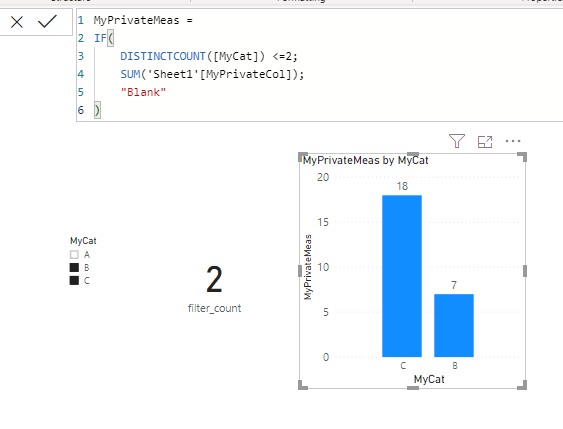Screen dimensions: 563x429
Task: Uncheck category B in MyCat slicer
Action: (x=74, y=267)
